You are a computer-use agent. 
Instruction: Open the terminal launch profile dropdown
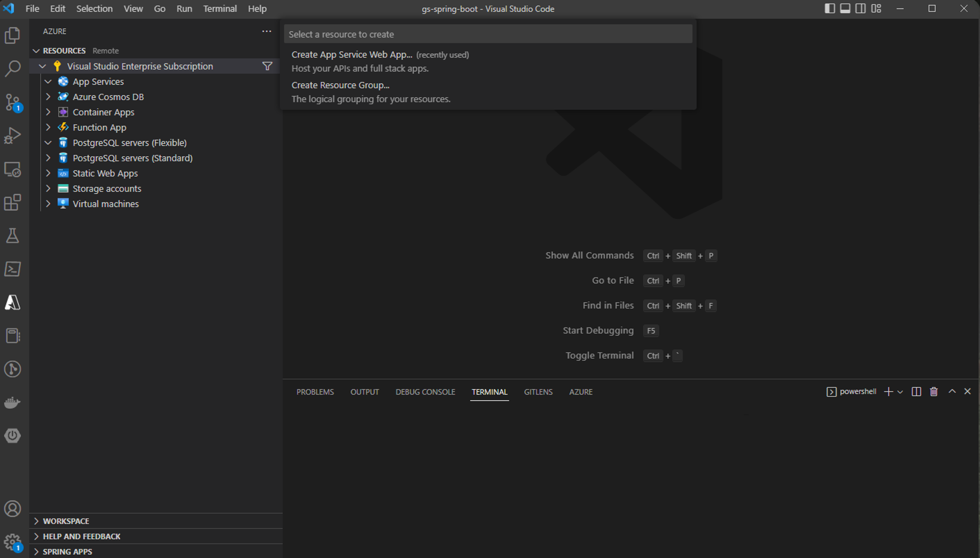coord(900,392)
